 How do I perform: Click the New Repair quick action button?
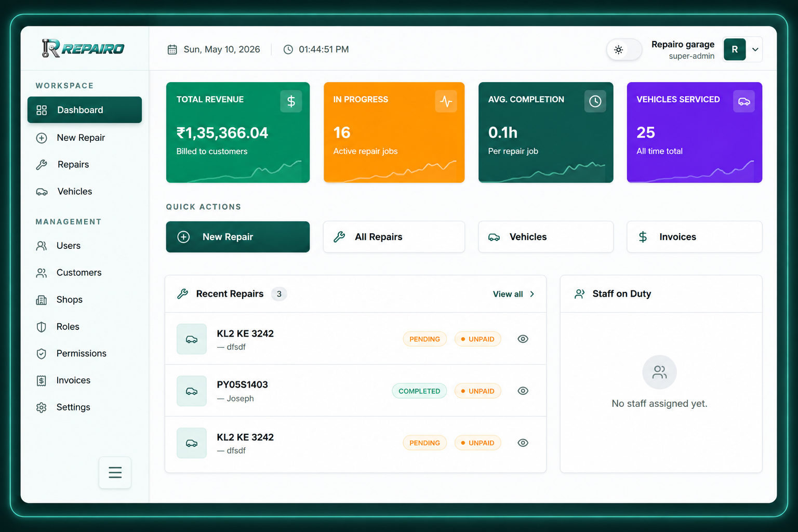tap(238, 237)
